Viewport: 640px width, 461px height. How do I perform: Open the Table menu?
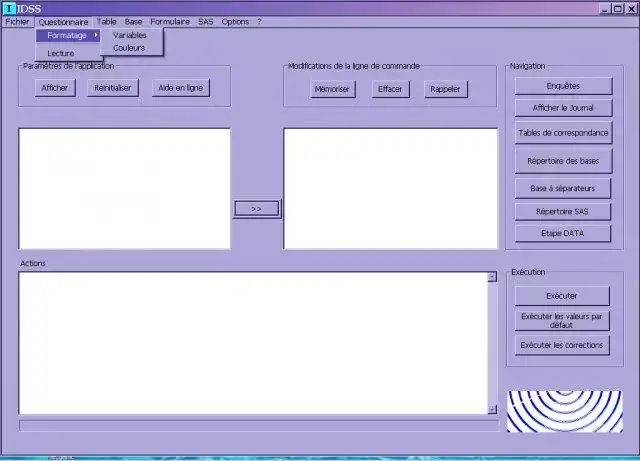(107, 22)
